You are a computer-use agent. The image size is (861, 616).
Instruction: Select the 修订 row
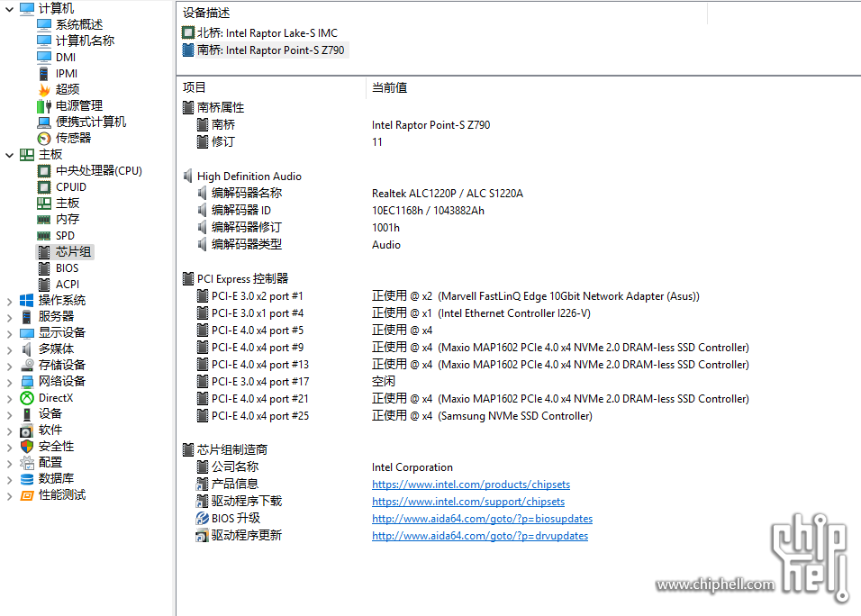point(519,142)
